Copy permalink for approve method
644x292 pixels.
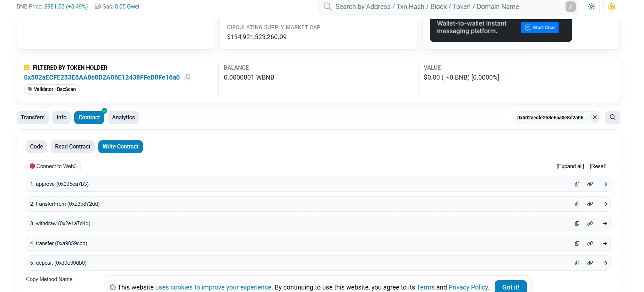point(590,184)
